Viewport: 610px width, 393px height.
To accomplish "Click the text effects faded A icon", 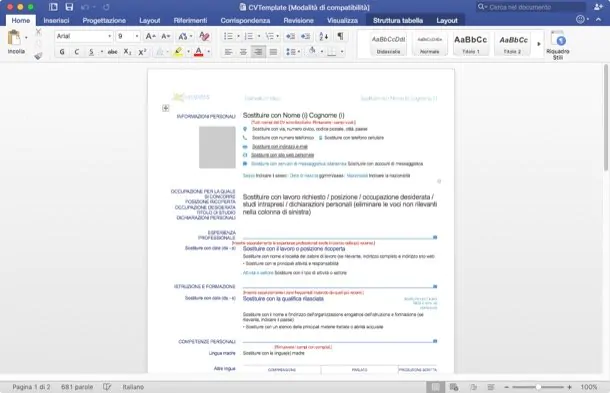I will 160,52.
